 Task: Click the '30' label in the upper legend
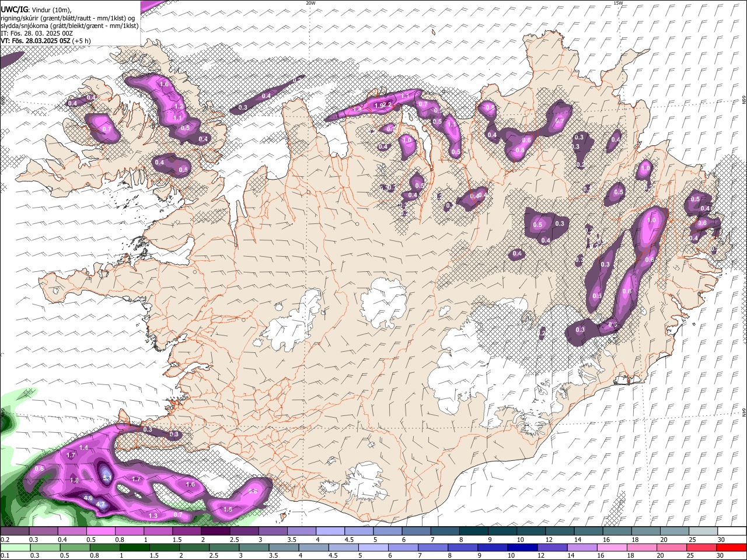pyautogui.click(x=721, y=540)
